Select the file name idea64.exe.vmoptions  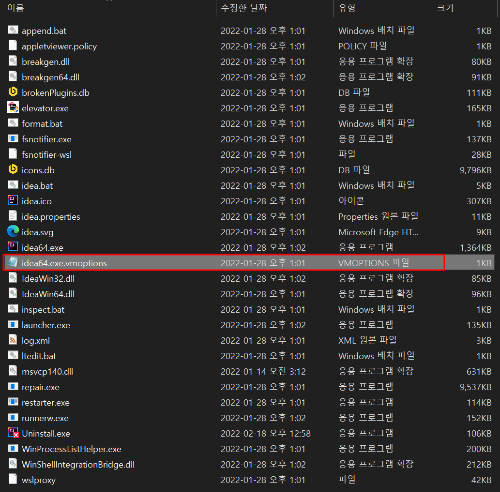[64, 263]
